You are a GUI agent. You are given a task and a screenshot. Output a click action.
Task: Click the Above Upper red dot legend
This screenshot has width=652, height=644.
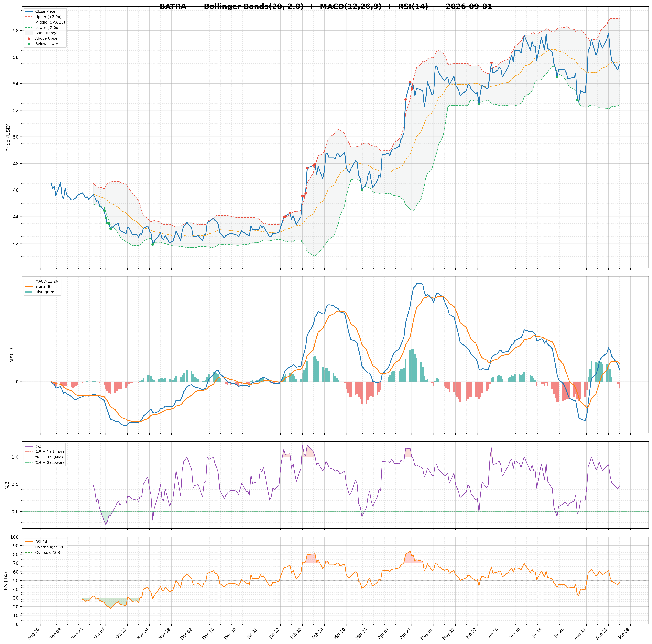[x=29, y=38]
